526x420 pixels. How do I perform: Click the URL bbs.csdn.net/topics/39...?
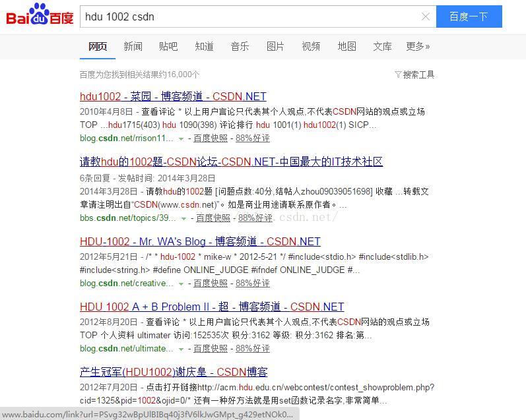pyautogui.click(x=128, y=218)
